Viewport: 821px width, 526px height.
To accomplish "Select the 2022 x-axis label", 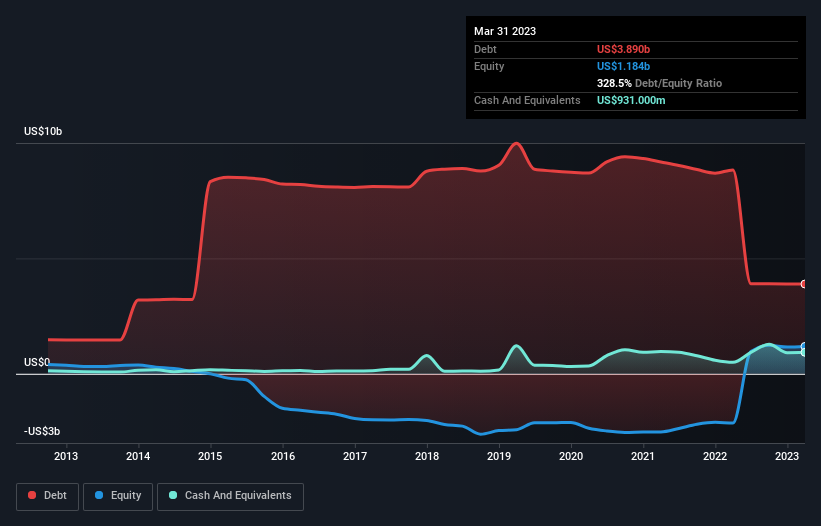I will (x=715, y=456).
